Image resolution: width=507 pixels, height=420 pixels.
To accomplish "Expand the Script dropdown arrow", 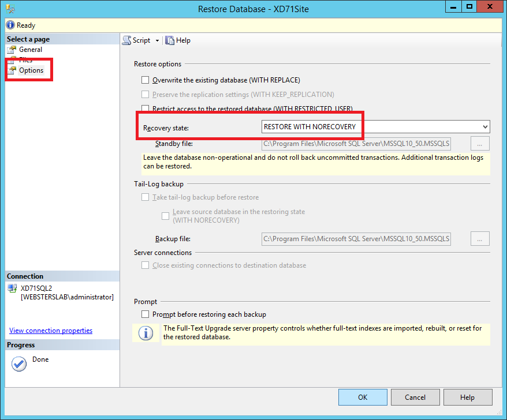I will [157, 40].
